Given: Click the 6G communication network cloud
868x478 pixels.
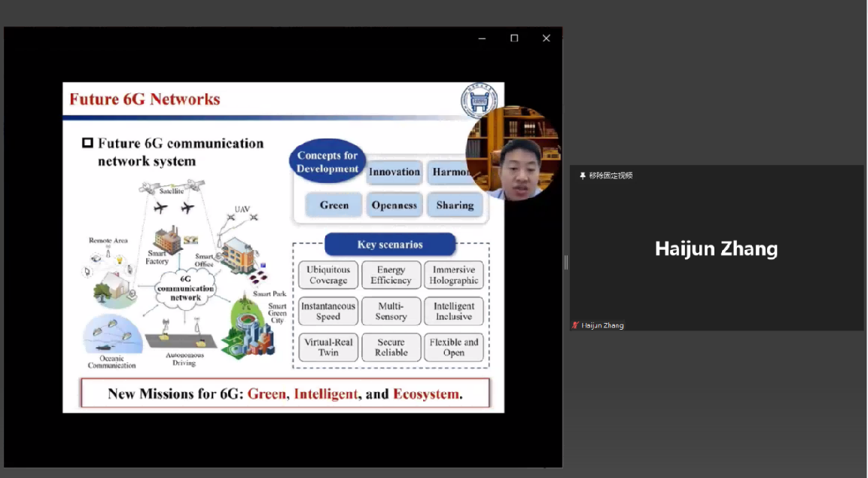Looking at the screenshot, I should coord(185,288).
